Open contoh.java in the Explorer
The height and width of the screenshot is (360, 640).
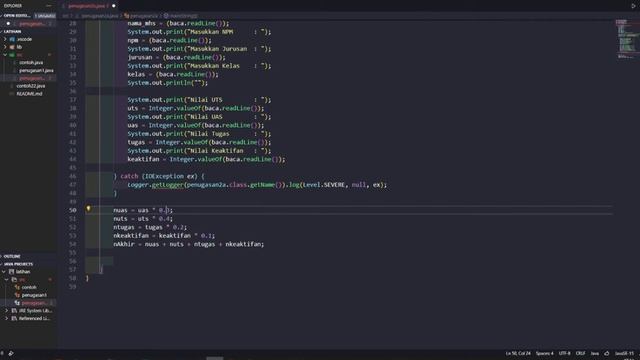[31, 62]
